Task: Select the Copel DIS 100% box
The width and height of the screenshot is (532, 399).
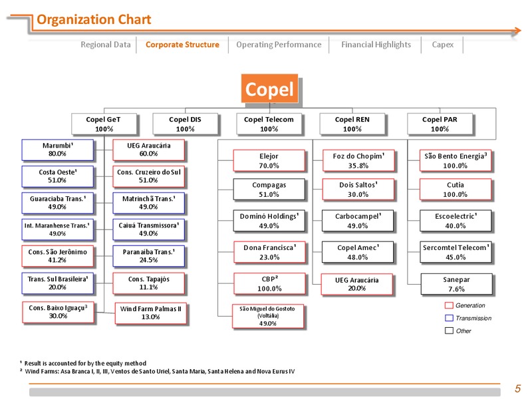Action: [x=186, y=124]
